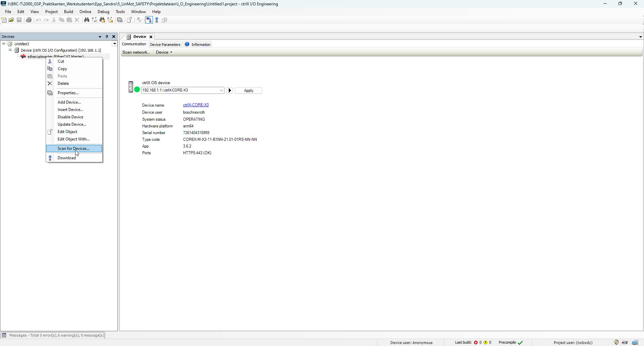
Task: Toggle the Devices panel auto-hide pin
Action: [x=107, y=37]
